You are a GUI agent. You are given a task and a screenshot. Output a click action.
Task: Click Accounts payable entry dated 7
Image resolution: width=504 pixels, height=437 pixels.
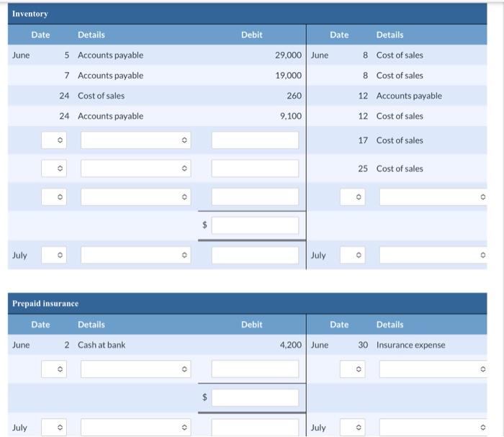pos(111,75)
